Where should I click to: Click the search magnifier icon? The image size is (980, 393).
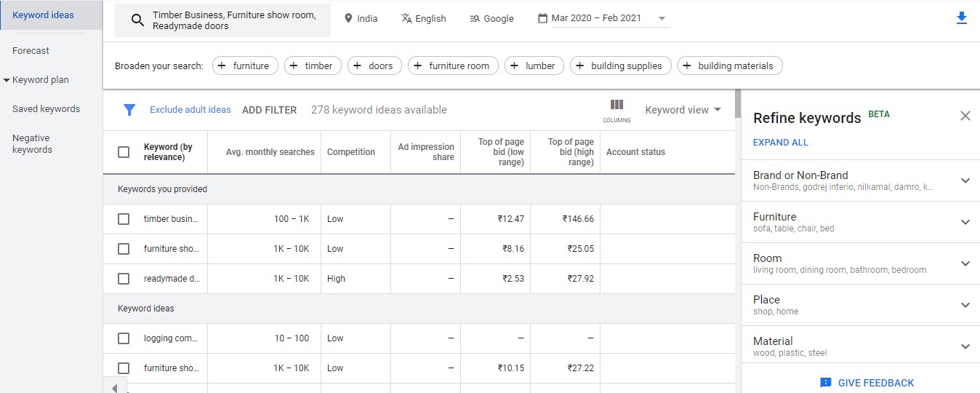click(137, 20)
